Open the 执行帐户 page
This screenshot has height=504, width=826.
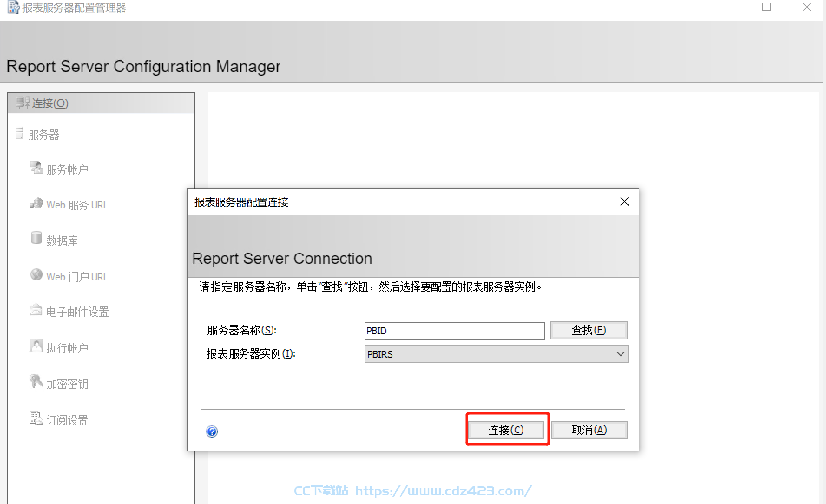coord(67,348)
